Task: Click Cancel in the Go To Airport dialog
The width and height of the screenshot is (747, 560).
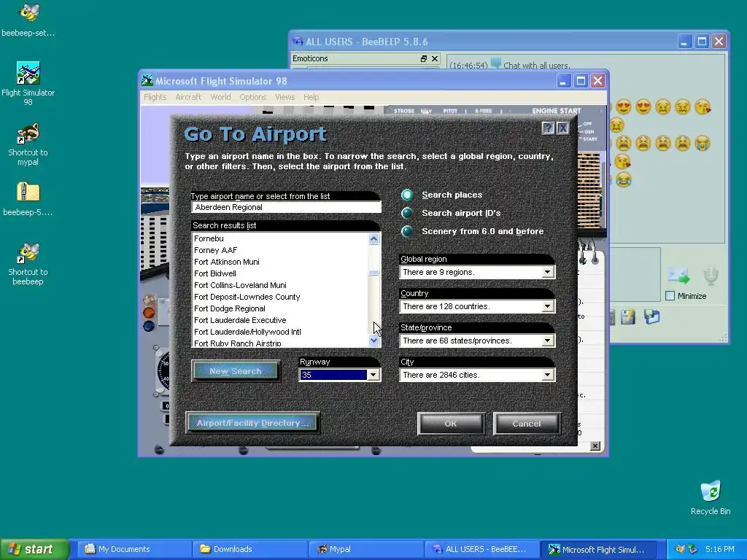Action: (x=527, y=424)
